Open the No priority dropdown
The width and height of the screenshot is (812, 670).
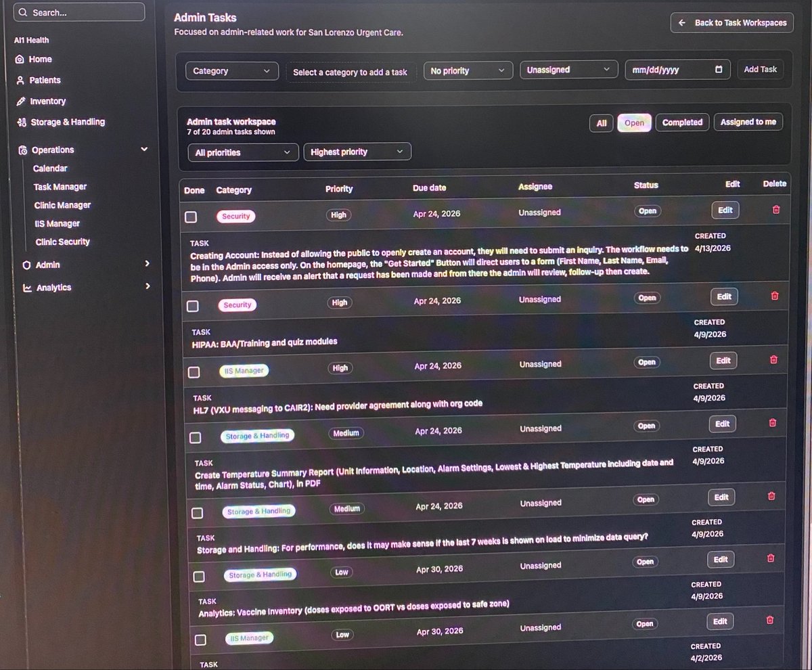pos(468,70)
